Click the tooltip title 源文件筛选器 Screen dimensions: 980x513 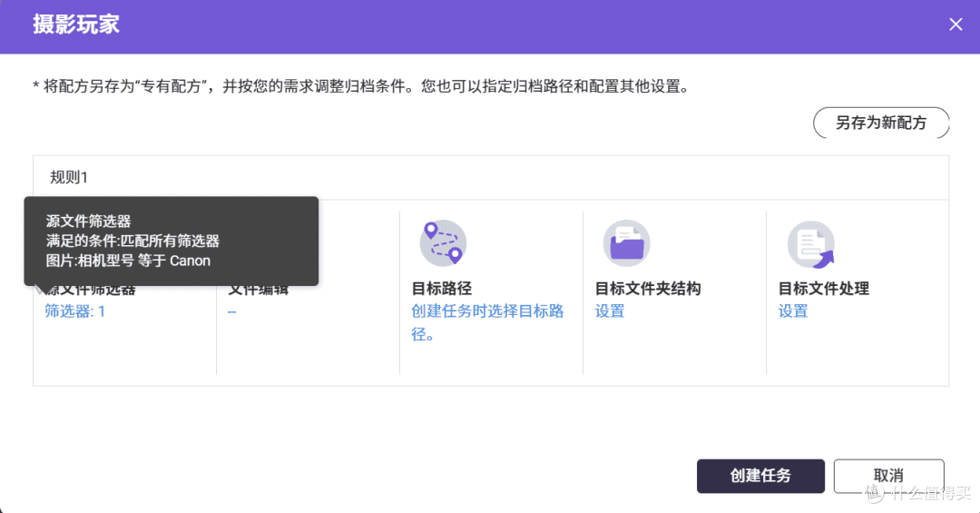click(x=88, y=221)
